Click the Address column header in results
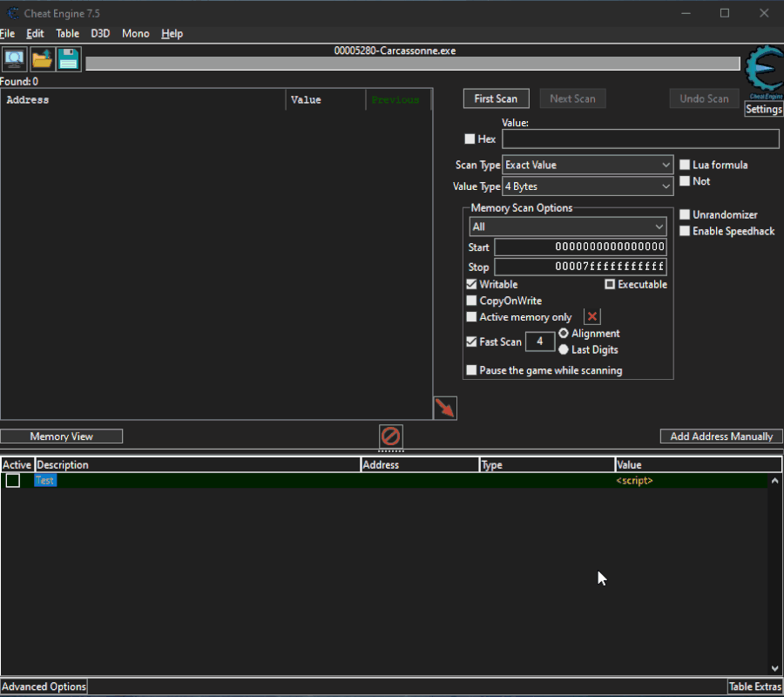 [144, 99]
